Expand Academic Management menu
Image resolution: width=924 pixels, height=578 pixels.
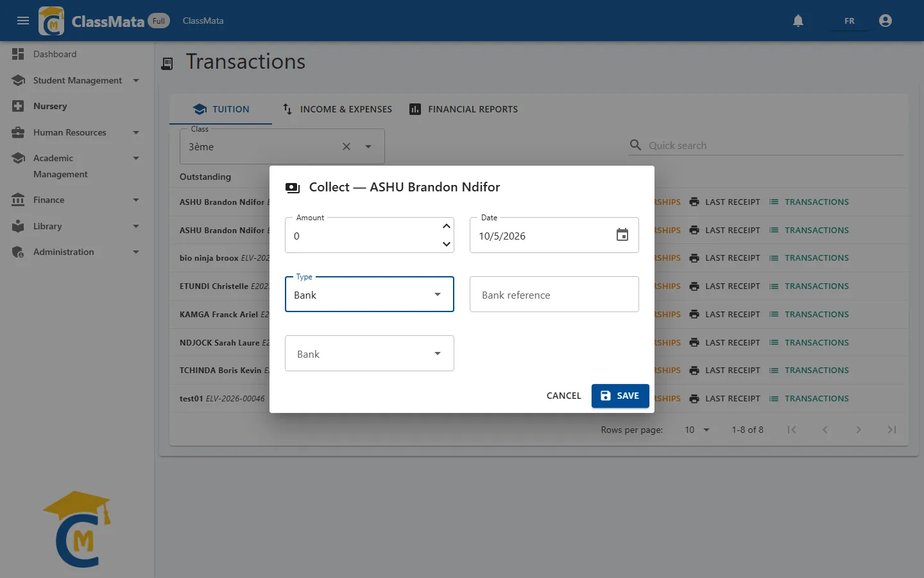77,166
